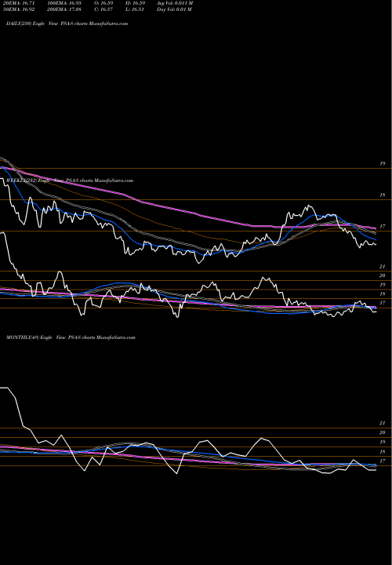392x565 pixels.
Task: Click the 19 price label on weekly chart
Action: 383,285
